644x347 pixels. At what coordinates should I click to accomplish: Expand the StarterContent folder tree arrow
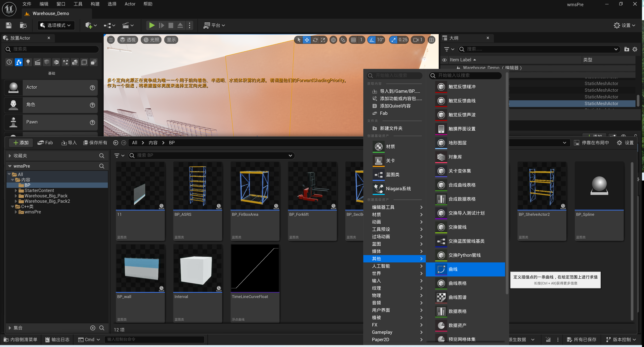[x=16, y=191]
